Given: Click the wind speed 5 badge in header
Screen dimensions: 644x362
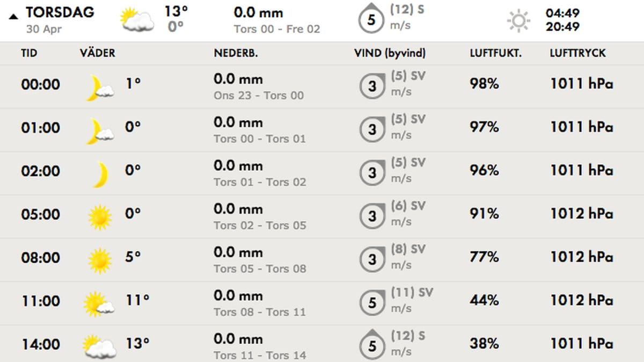Looking at the screenshot, I should pos(371,20).
